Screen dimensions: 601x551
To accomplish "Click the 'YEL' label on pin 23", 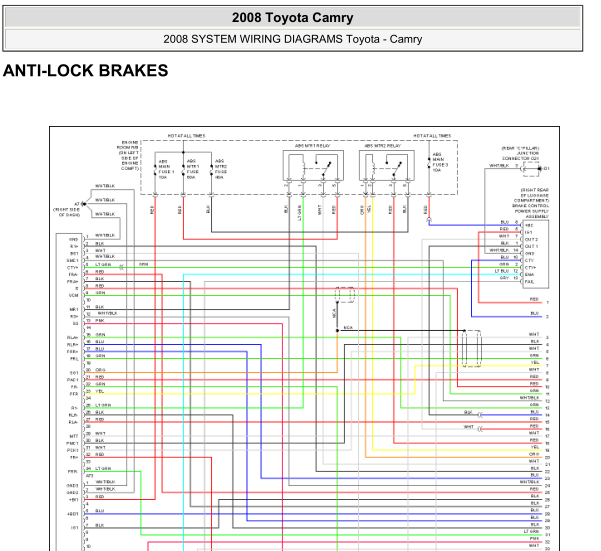I will [x=100, y=391].
